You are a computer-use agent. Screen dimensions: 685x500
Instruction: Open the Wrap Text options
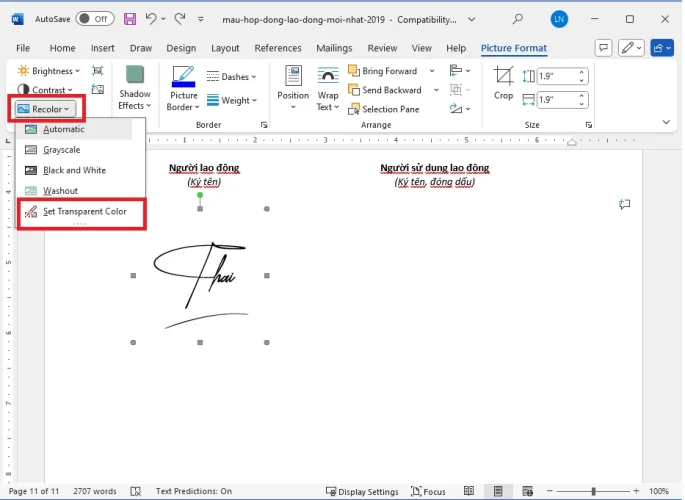[326, 88]
